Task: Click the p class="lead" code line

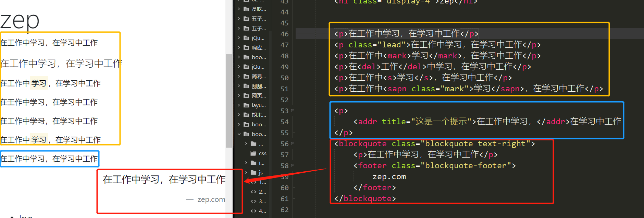Action: click(x=437, y=45)
